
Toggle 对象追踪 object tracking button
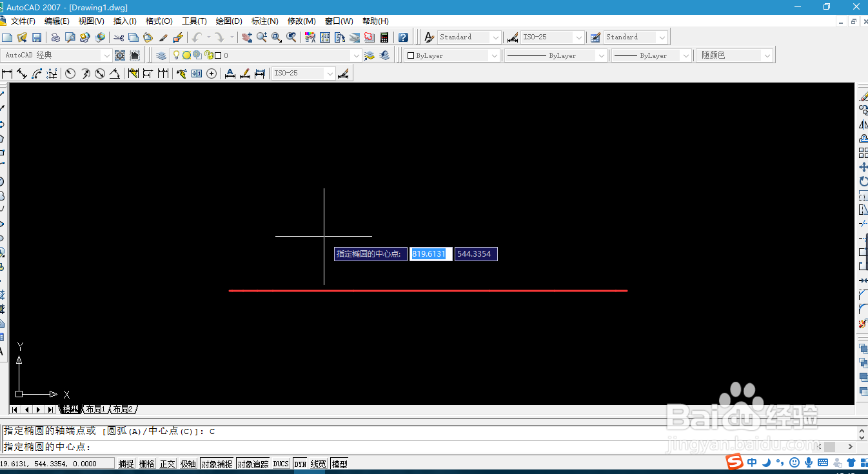click(253, 464)
